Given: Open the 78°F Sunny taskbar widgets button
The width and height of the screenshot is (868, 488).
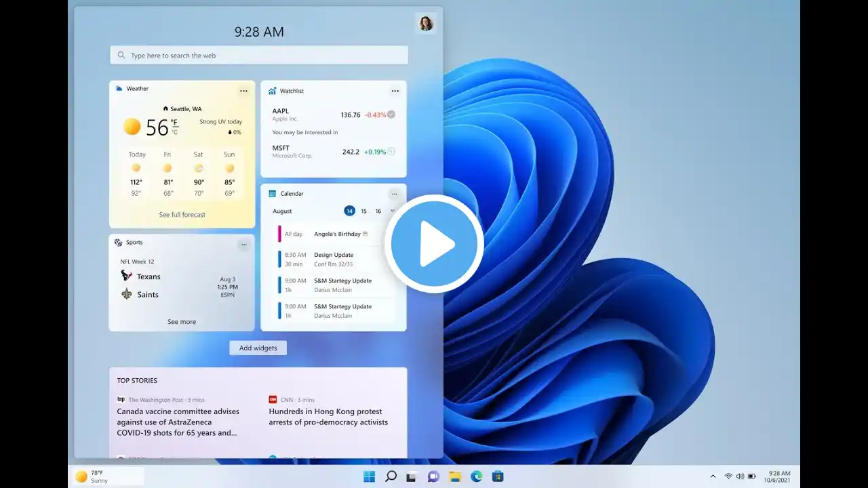Looking at the screenshot, I should click(x=108, y=476).
